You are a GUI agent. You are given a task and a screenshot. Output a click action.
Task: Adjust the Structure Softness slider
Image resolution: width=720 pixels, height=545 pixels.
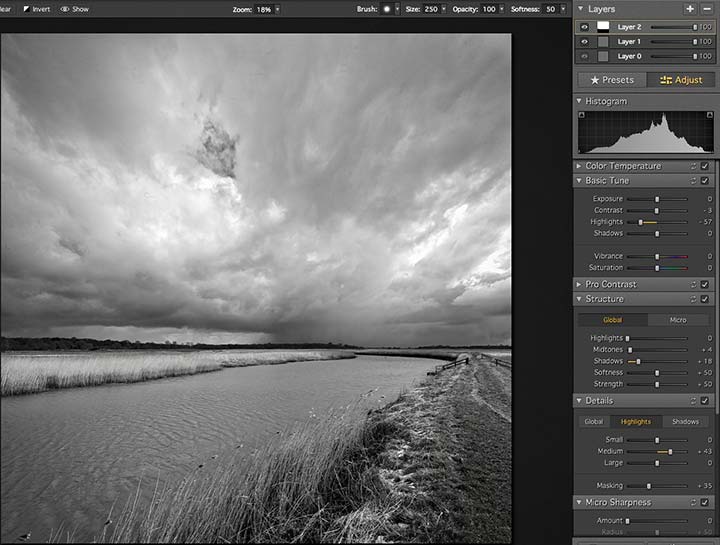click(x=657, y=373)
